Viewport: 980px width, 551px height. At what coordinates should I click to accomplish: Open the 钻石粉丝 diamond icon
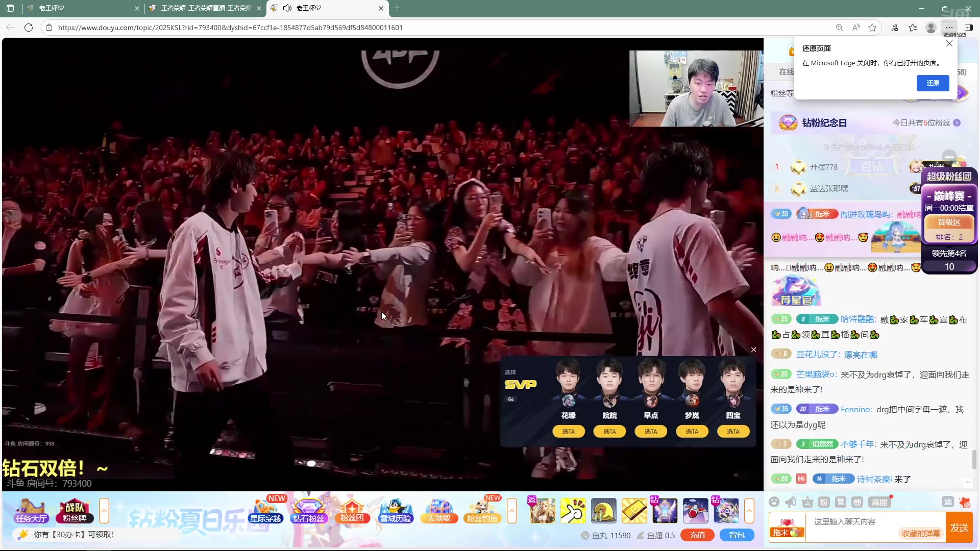308,511
